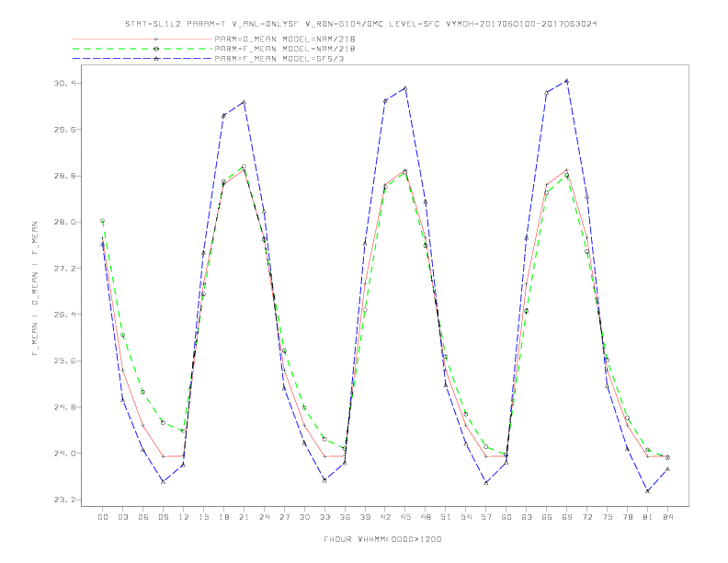
Task: Click the y-axis tick label 29.6
Action: click(63, 130)
